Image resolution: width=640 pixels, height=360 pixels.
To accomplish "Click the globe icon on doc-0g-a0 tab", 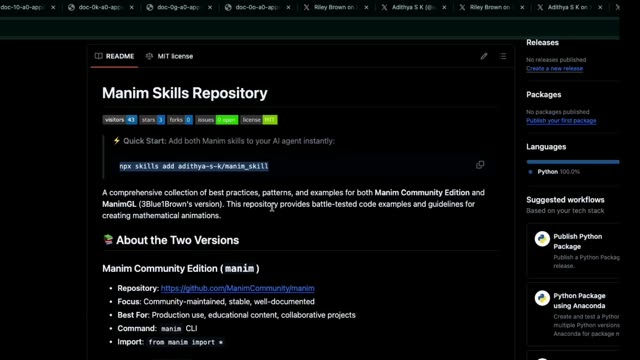I will [150, 7].
